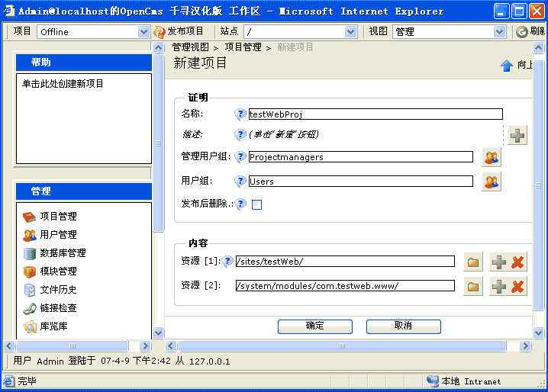Click the 用户组 field containing Users

pos(361,181)
